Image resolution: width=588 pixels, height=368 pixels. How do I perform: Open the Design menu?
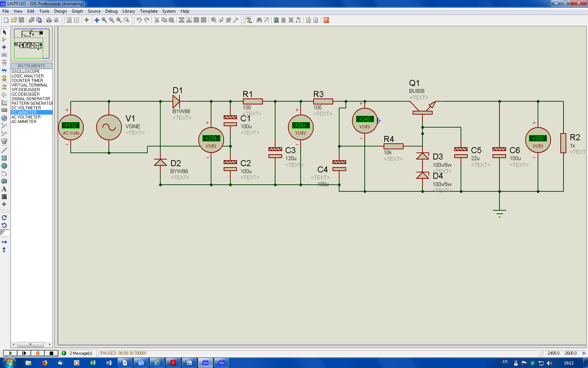(60, 11)
